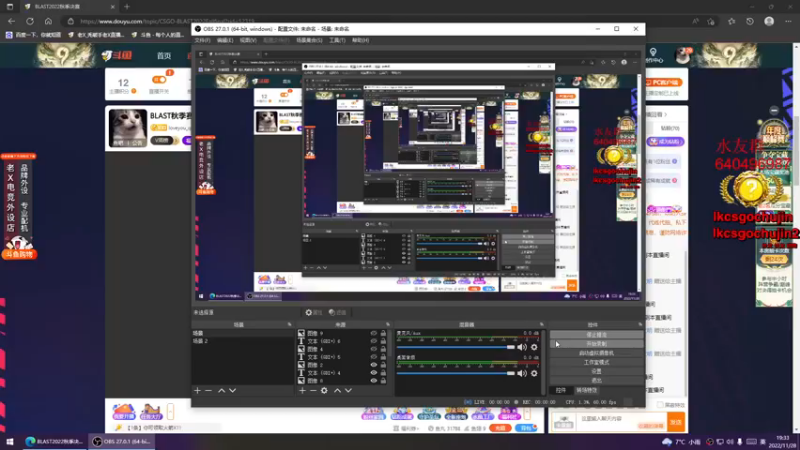Click 桌面音频 volume slider
The image size is (800, 450).
(x=456, y=373)
